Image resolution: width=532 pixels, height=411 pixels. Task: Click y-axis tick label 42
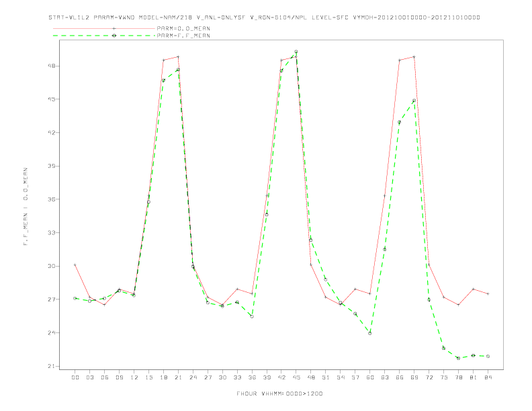(52, 132)
